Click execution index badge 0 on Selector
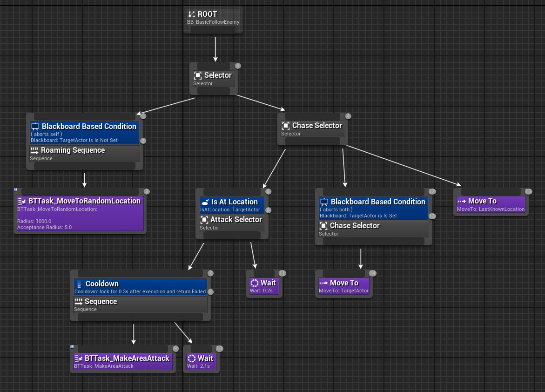 (x=238, y=66)
